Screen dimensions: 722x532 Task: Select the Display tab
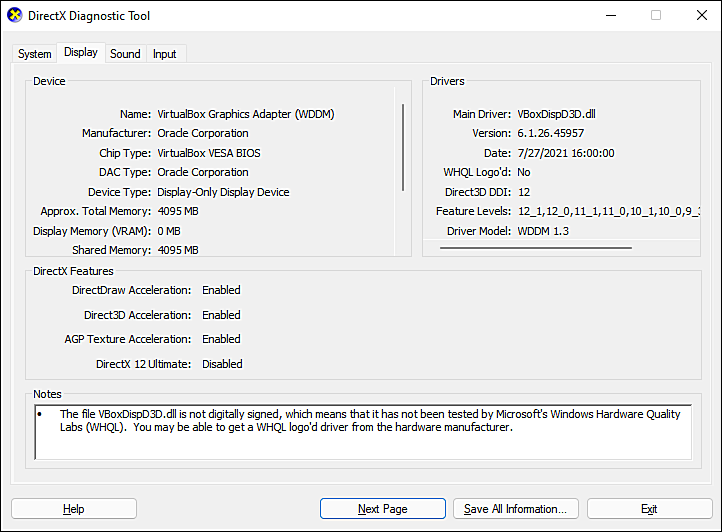81,53
